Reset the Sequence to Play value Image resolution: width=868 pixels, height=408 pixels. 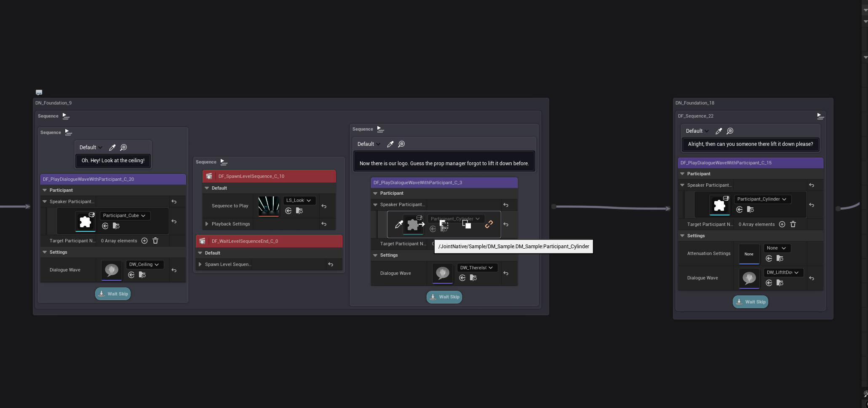[x=324, y=206]
